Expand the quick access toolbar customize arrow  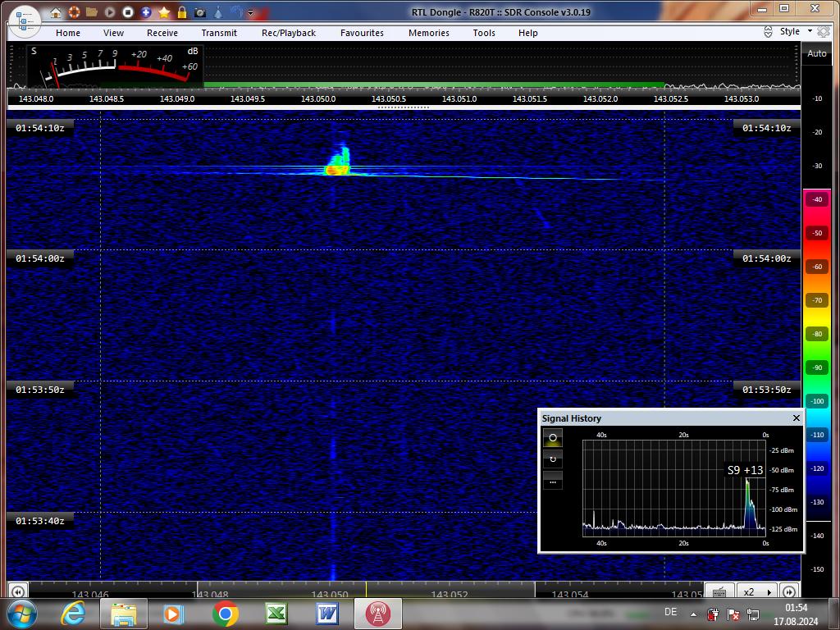click(250, 12)
